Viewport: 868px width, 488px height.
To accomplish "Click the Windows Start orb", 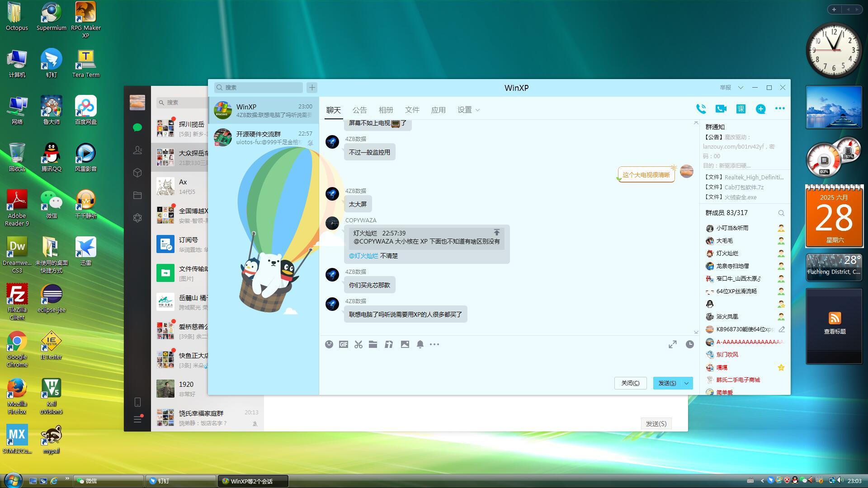I will tap(13, 480).
